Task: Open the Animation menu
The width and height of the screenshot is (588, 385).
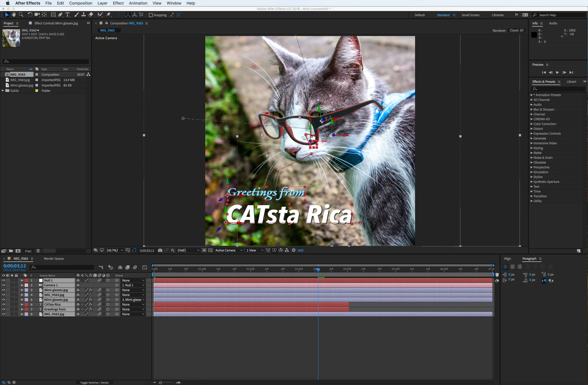Action: click(138, 3)
